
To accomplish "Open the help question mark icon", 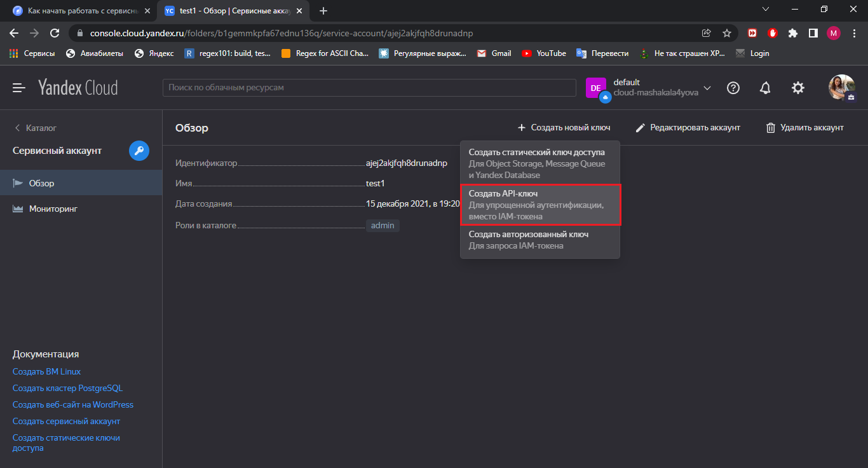I will pyautogui.click(x=733, y=88).
